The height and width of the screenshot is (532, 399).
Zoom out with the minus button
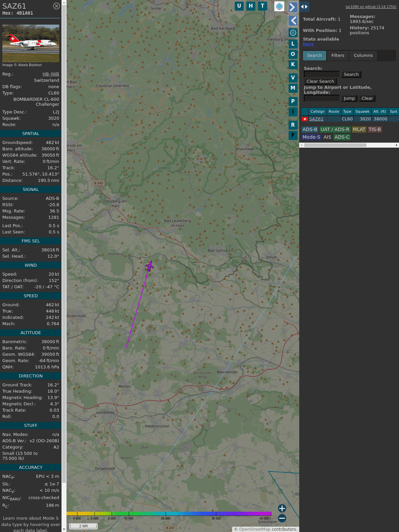pos(282,518)
